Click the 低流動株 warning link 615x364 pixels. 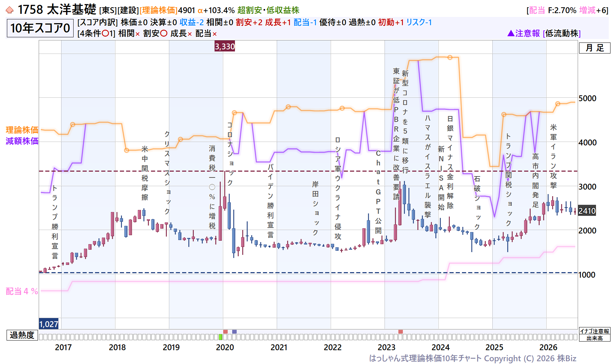[x=562, y=33]
